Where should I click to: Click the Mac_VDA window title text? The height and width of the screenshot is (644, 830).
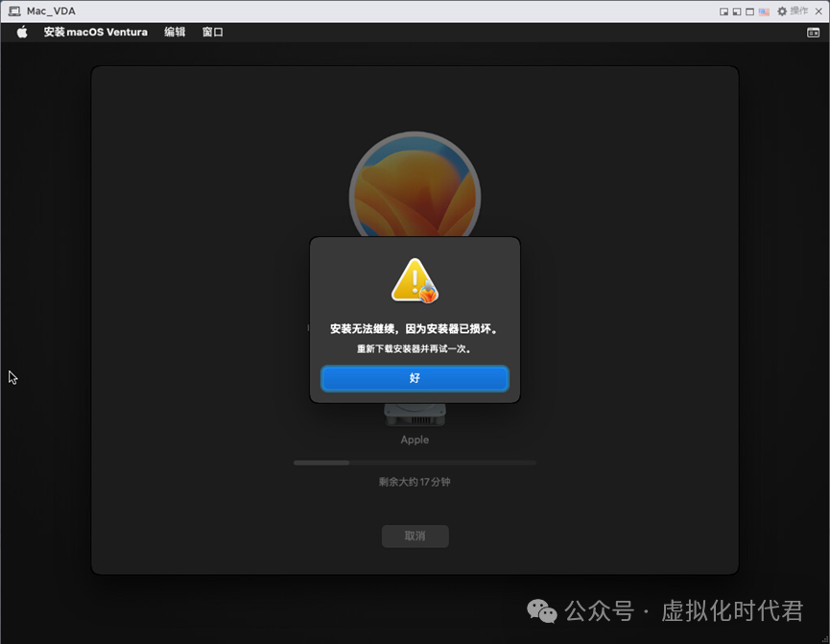pos(52,12)
